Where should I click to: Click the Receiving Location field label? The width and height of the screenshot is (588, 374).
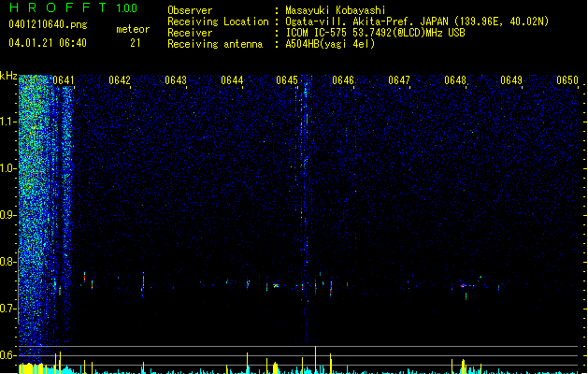pyautogui.click(x=218, y=22)
